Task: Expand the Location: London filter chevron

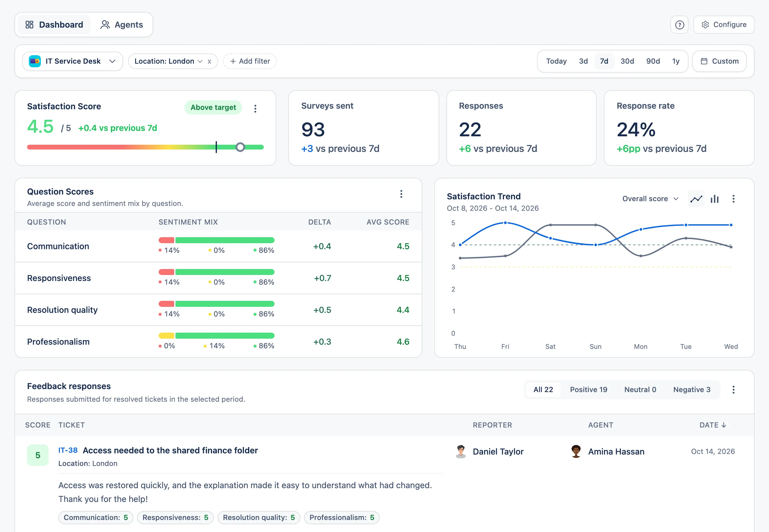Action: [200, 61]
